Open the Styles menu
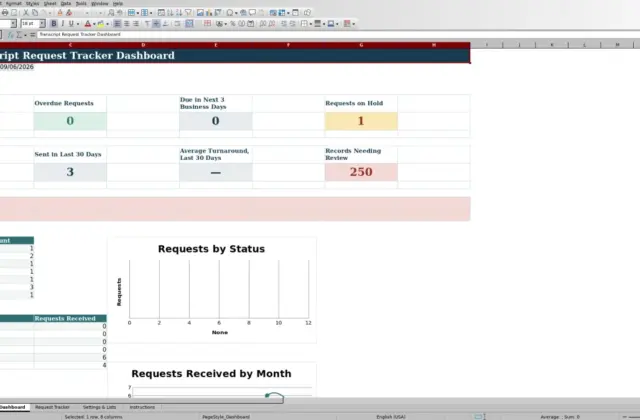 point(33,3)
